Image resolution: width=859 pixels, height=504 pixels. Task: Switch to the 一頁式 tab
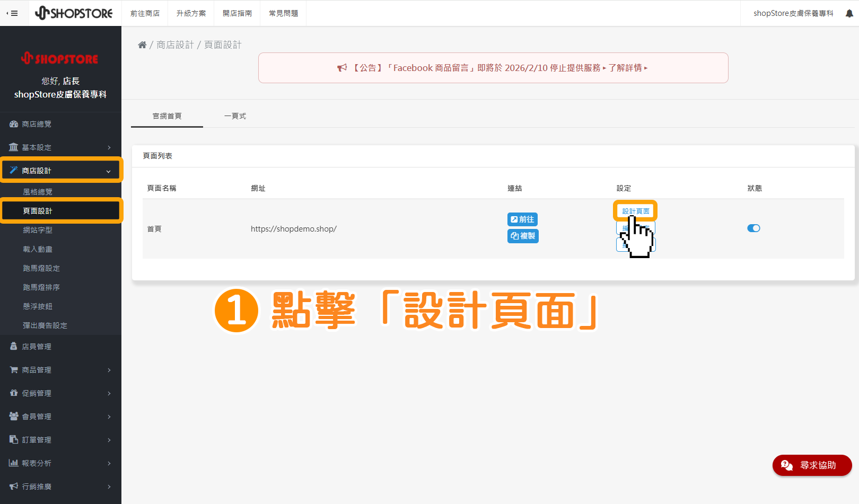pyautogui.click(x=235, y=116)
